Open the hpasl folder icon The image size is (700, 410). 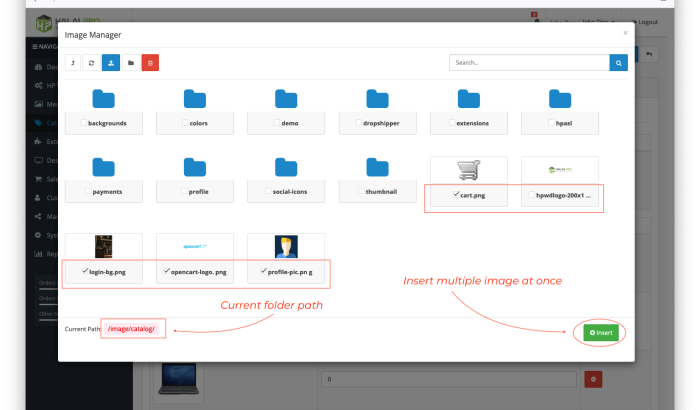pyautogui.click(x=560, y=99)
